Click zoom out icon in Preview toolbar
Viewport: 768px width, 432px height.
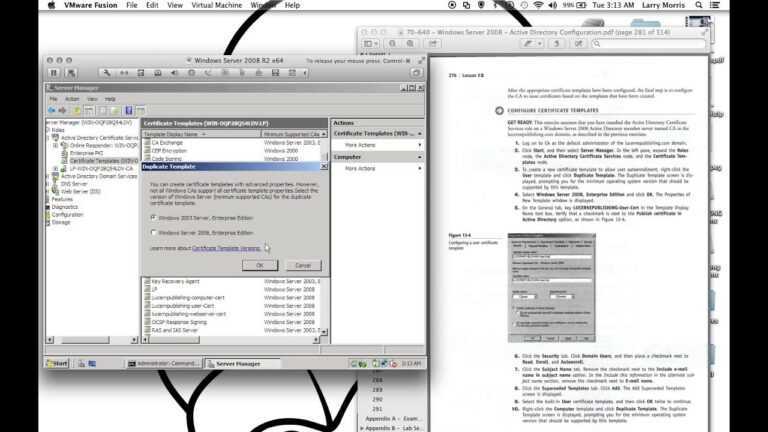pos(392,44)
